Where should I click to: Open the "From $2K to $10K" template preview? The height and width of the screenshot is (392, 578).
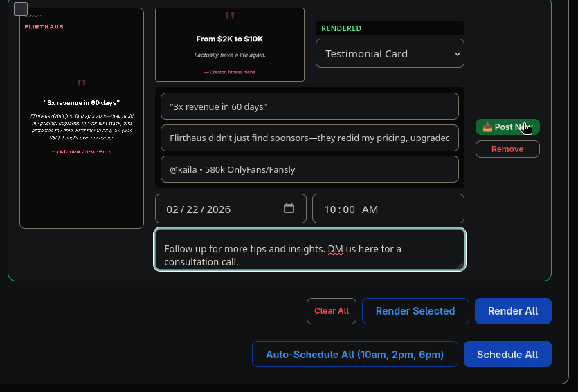point(230,44)
